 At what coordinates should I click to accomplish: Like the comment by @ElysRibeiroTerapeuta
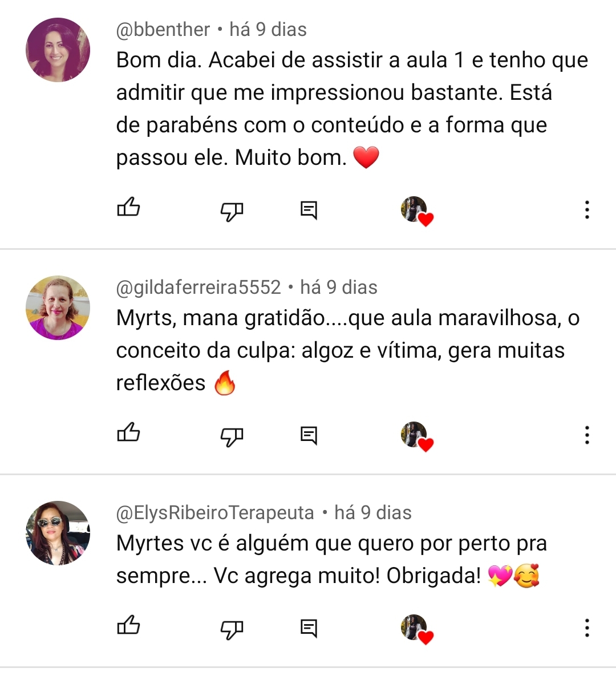(128, 626)
